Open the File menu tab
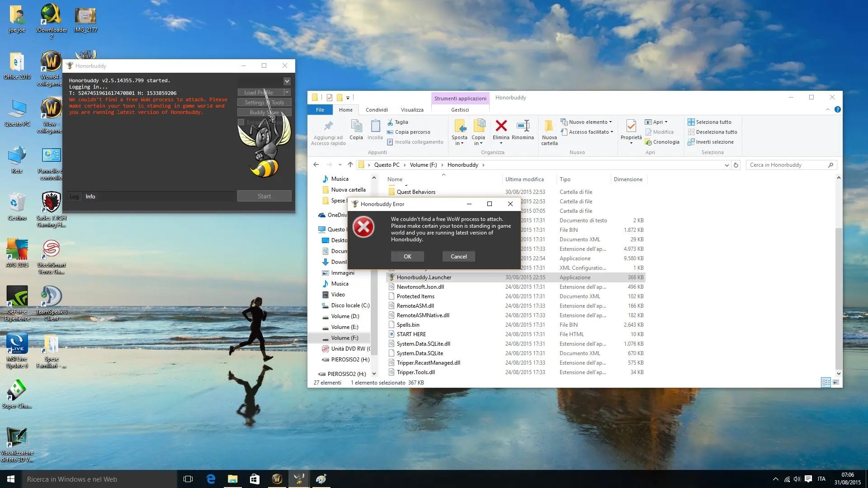Screen dimensions: 868x488 click(x=320, y=110)
